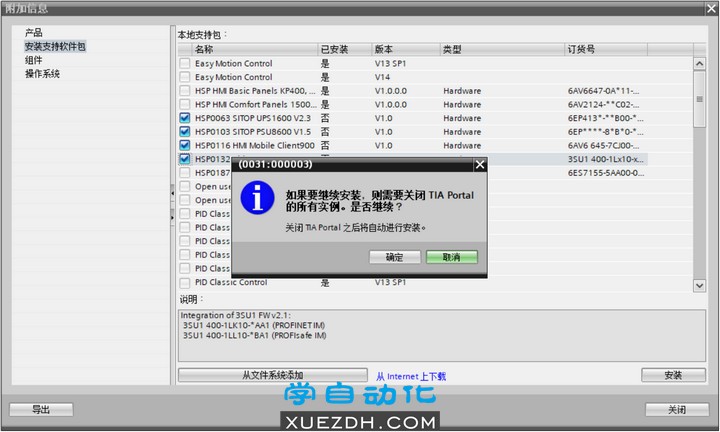Select 组件 in the left navigation
Image resolution: width=720 pixels, height=432 pixels.
click(34, 60)
